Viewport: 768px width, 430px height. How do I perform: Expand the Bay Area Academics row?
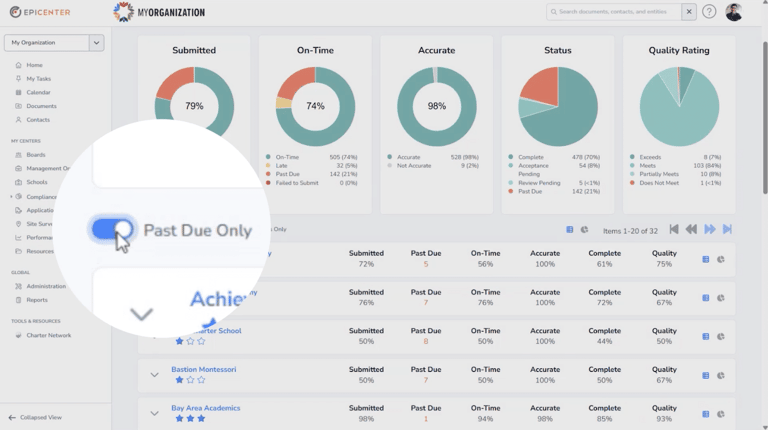(x=154, y=414)
